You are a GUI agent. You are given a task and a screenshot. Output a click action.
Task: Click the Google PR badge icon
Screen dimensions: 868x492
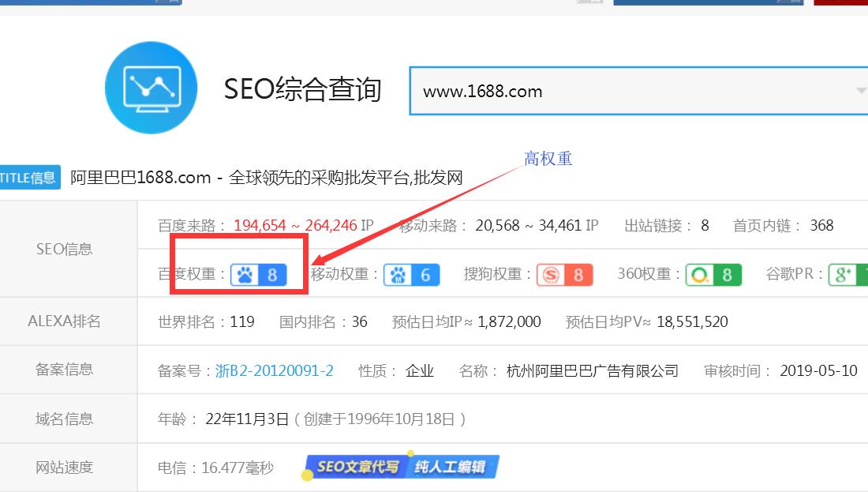(x=848, y=275)
